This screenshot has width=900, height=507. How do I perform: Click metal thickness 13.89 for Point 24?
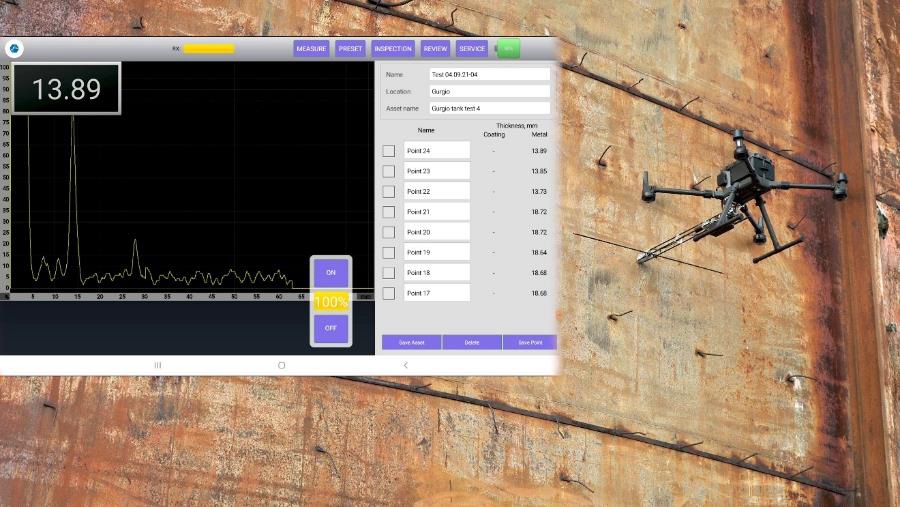click(x=539, y=151)
